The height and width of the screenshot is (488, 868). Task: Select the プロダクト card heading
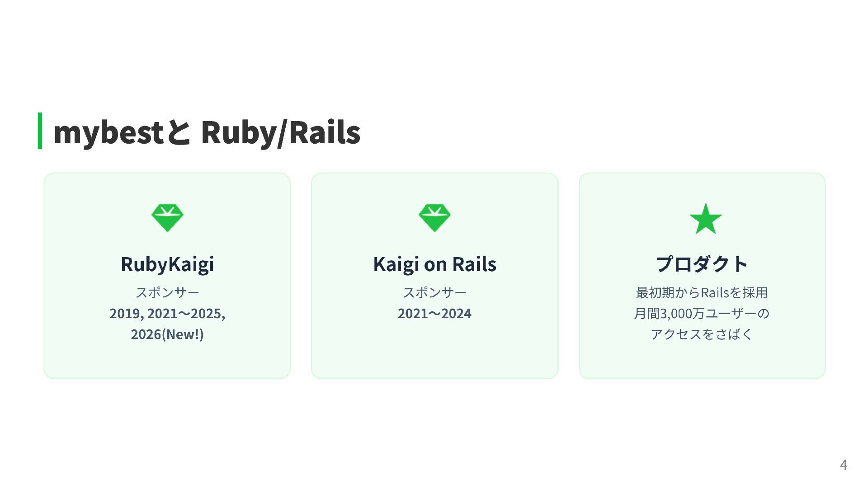[x=702, y=264]
